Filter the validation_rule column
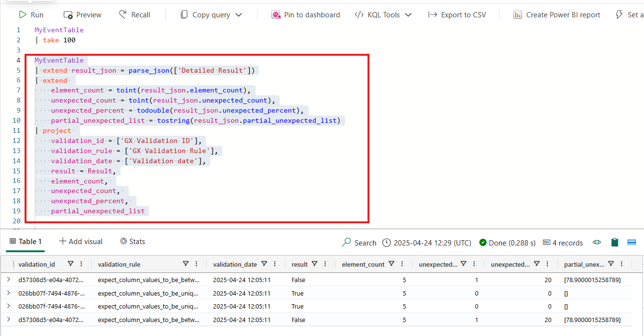This screenshot has height=336, width=644. [186, 264]
